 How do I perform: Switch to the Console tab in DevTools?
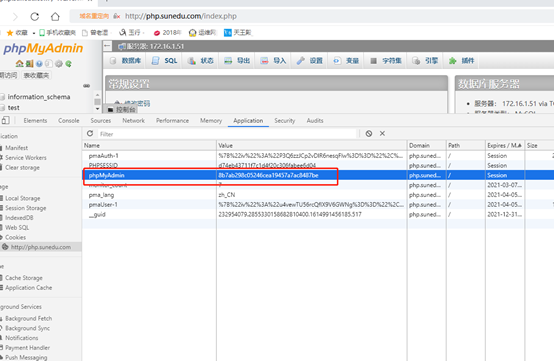click(69, 120)
